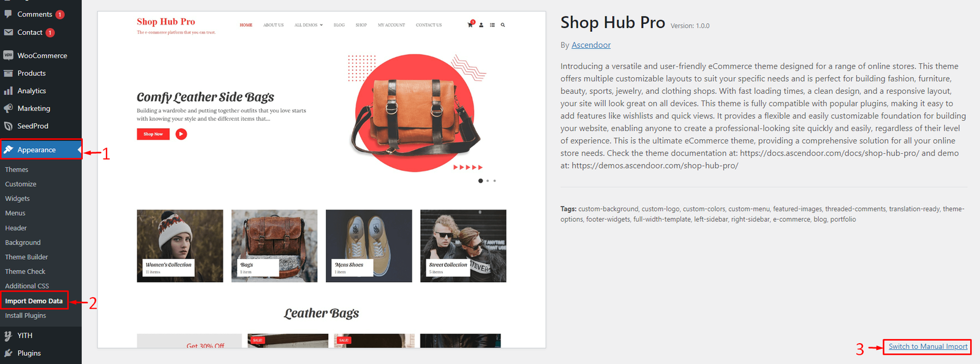Click the cart icon in the theme preview
The image size is (980, 364).
tap(470, 25)
